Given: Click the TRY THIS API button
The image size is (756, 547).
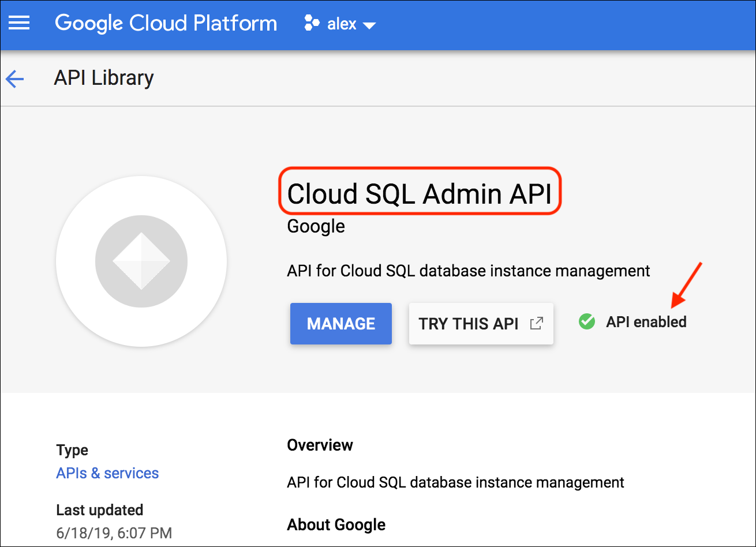Looking at the screenshot, I should coord(481,324).
